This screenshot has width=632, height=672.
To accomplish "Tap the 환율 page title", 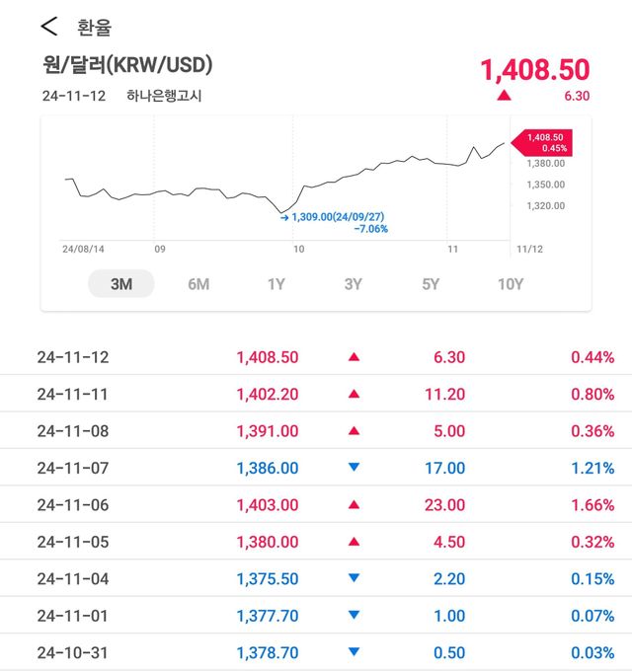I will [94, 27].
